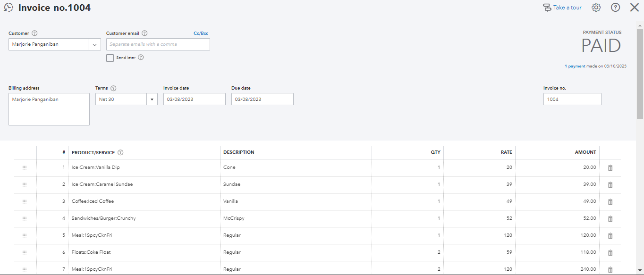Click the help icon beside Customer email

pos(144,33)
